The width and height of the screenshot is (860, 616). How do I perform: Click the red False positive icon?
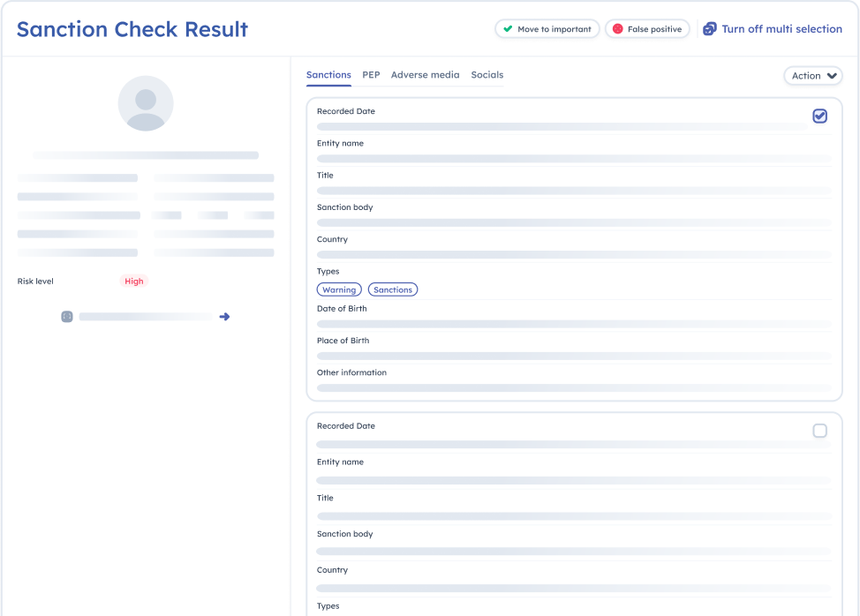pos(618,29)
